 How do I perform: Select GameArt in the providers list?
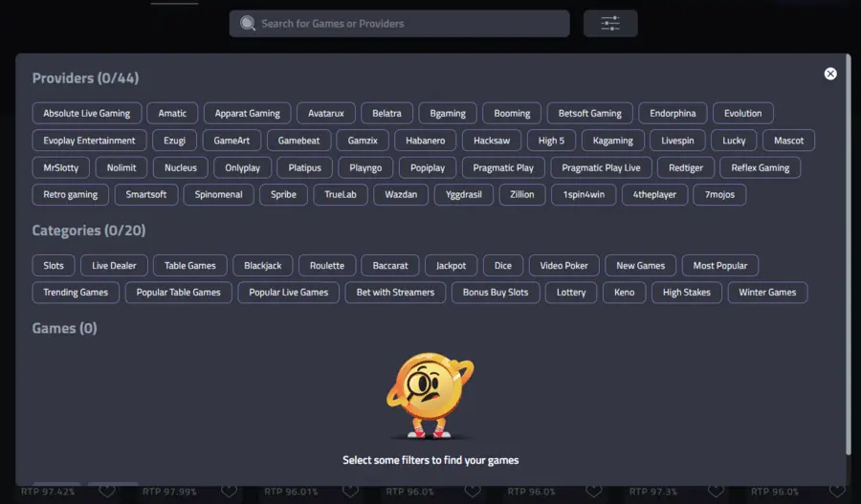click(232, 141)
